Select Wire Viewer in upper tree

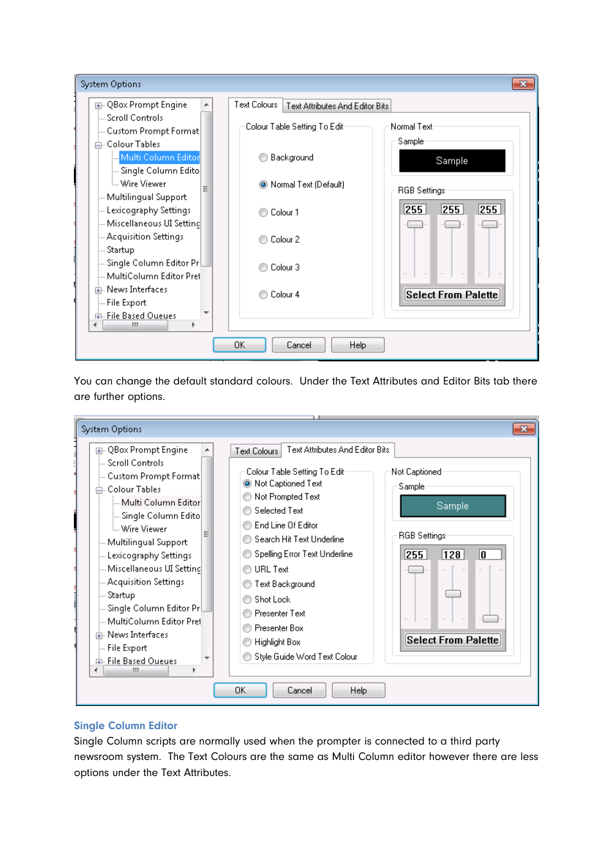click(x=143, y=184)
